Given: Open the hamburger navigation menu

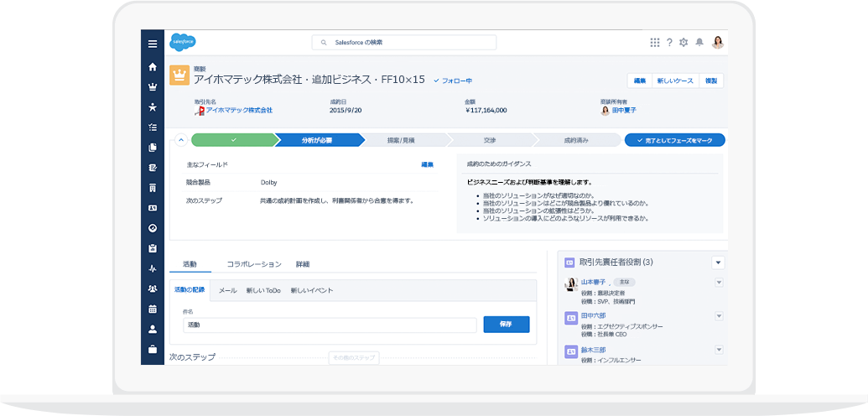Looking at the screenshot, I should point(152,44).
